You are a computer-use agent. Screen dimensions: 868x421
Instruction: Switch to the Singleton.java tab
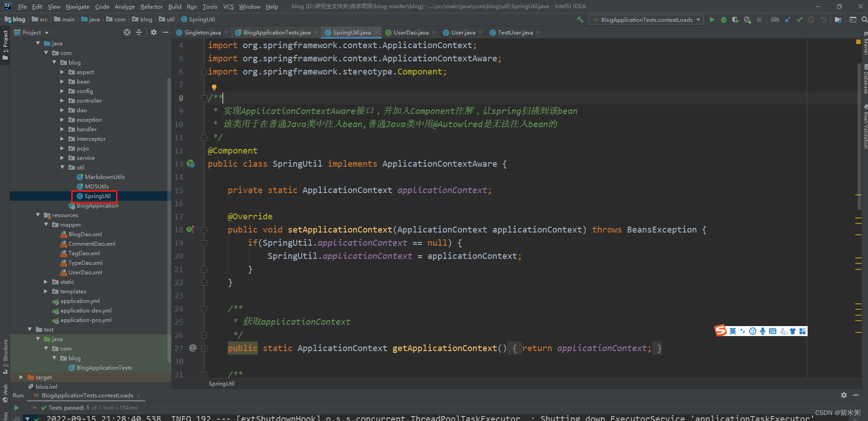point(202,32)
